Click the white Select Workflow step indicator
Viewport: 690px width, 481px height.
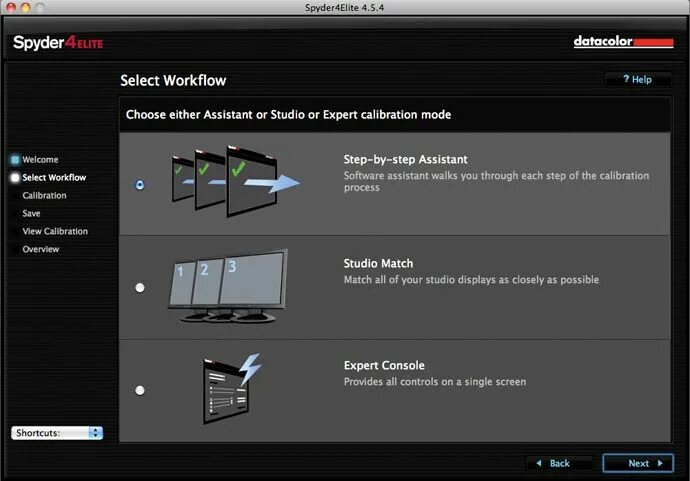tap(15, 177)
